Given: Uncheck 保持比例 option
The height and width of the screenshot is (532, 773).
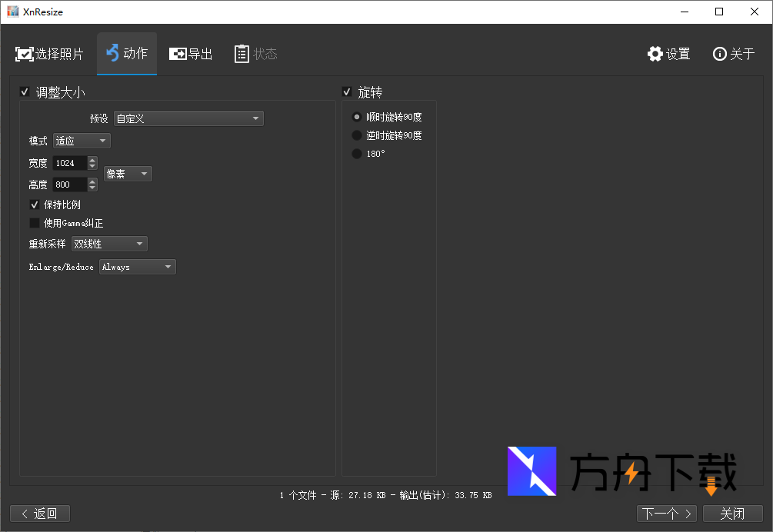Looking at the screenshot, I should point(35,204).
